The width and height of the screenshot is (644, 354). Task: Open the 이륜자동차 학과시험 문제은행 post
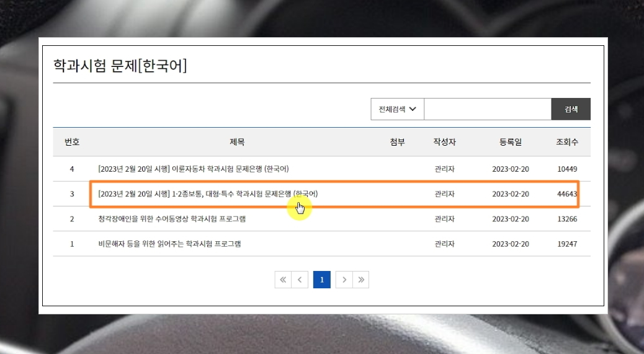coord(194,169)
